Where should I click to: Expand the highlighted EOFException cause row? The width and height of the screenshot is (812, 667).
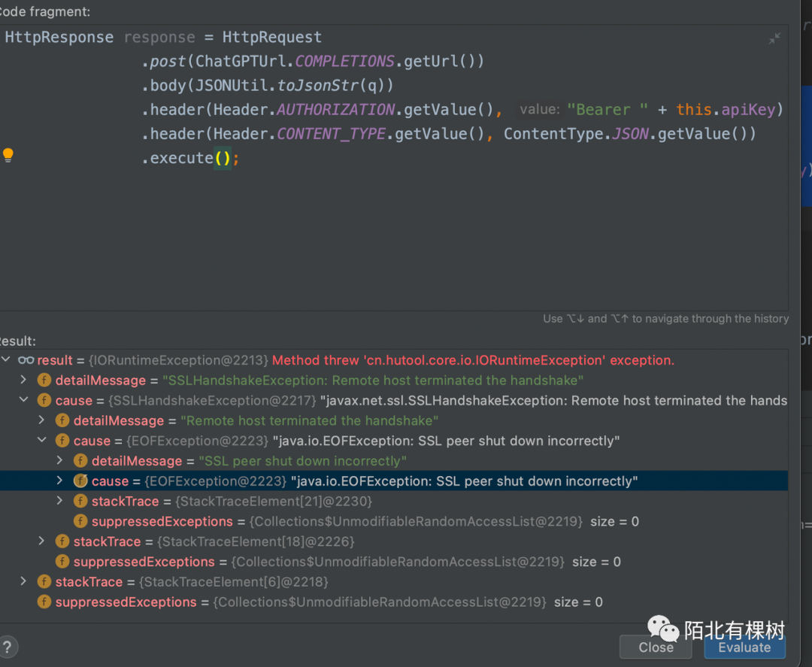pyautogui.click(x=60, y=481)
